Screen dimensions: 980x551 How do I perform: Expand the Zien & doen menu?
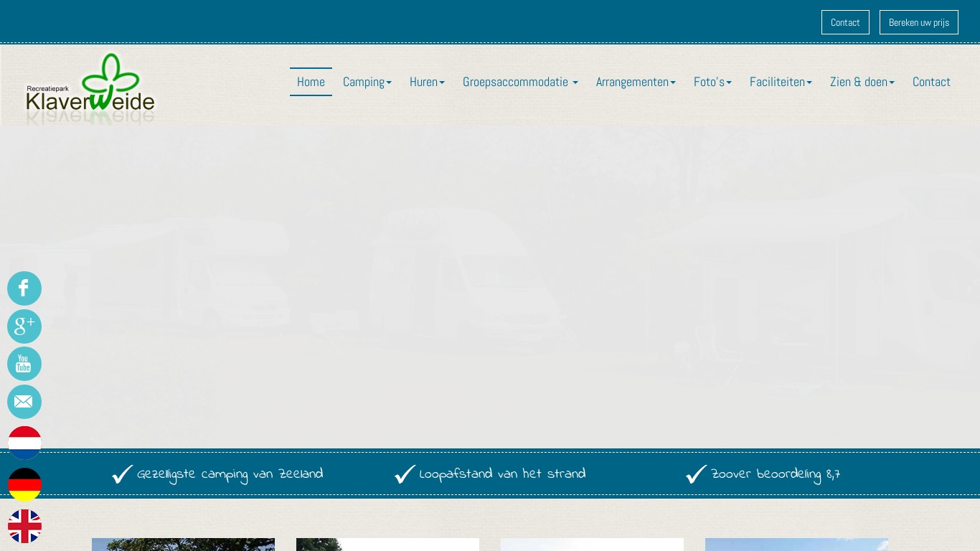pos(862,82)
